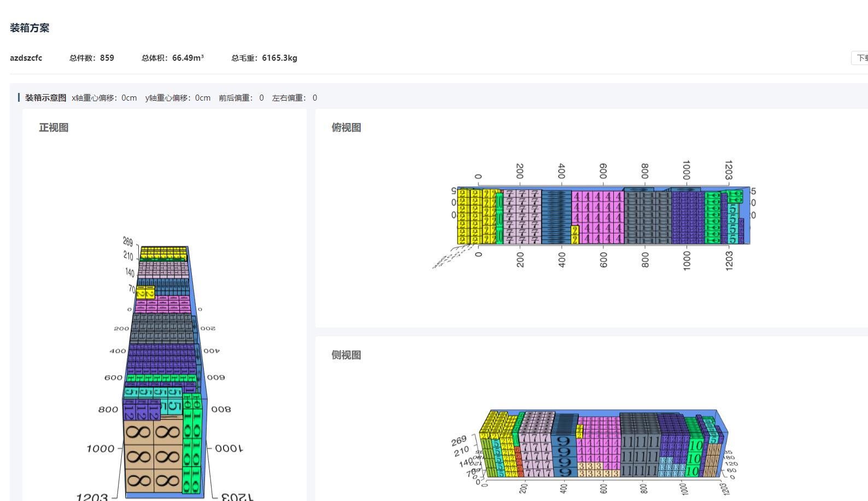Select the 正视图 panel title
Screen dimensions: 868x501
(54, 127)
